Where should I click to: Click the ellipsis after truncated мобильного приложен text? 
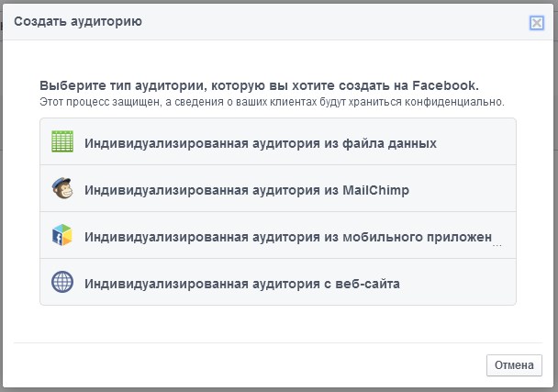[x=497, y=245]
